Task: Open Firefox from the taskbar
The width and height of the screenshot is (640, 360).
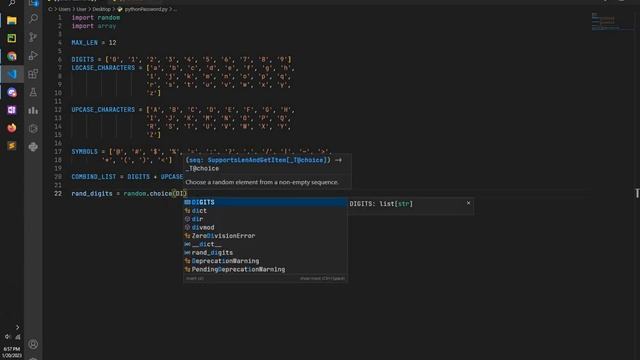Action: click(x=12, y=128)
